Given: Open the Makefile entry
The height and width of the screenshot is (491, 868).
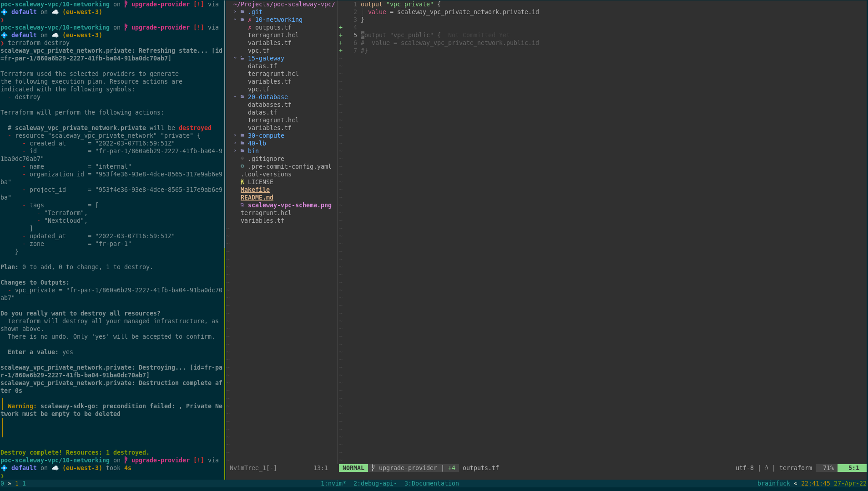Looking at the screenshot, I should pyautogui.click(x=255, y=190).
